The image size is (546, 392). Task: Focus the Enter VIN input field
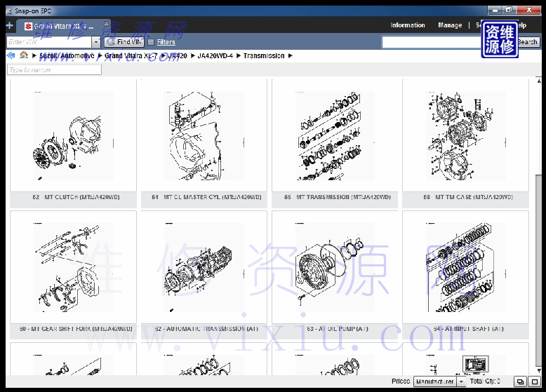click(49, 42)
